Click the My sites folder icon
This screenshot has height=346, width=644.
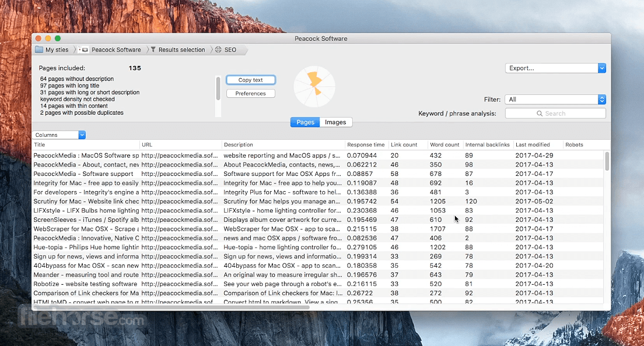coord(39,50)
